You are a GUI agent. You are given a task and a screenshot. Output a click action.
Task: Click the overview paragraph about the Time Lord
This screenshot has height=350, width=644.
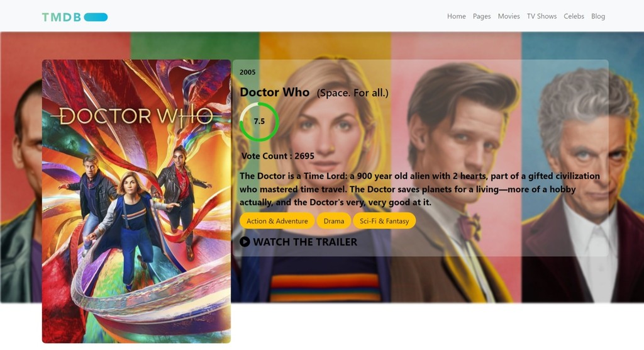pos(419,189)
